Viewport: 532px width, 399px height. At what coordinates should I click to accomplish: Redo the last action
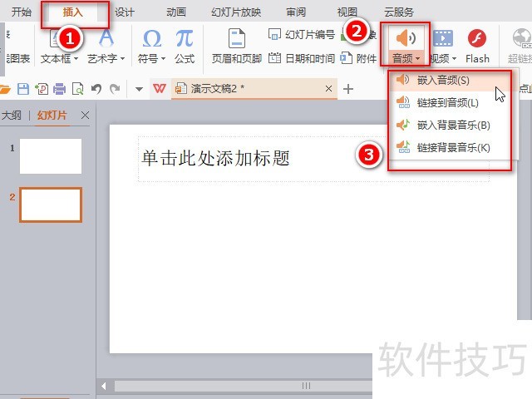[x=115, y=89]
